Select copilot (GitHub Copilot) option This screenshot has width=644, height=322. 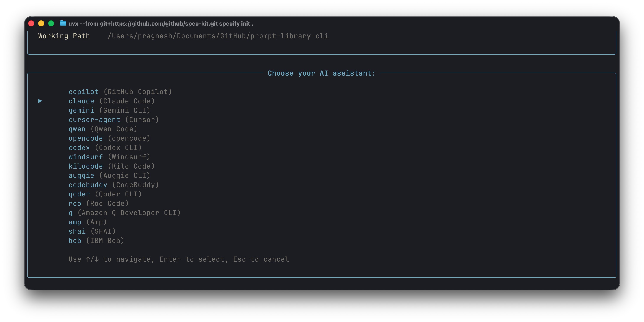tap(120, 92)
